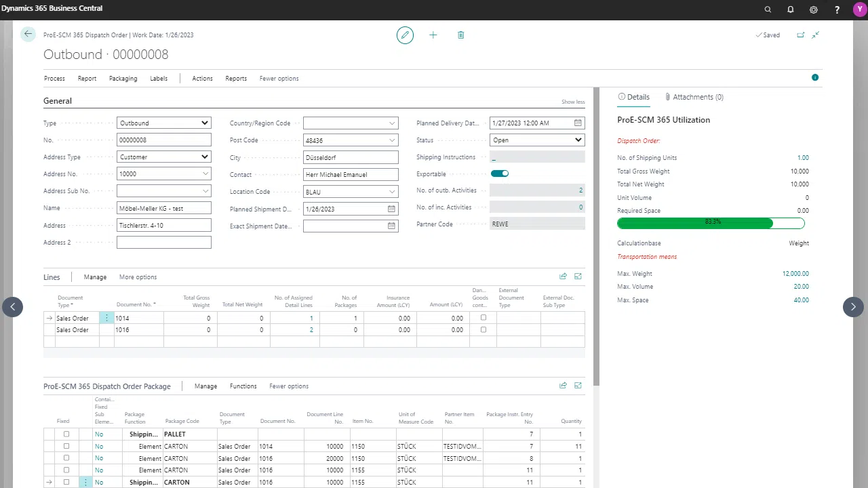Click More options in Lines section
The height and width of the screenshot is (488, 868).
pos(138,277)
